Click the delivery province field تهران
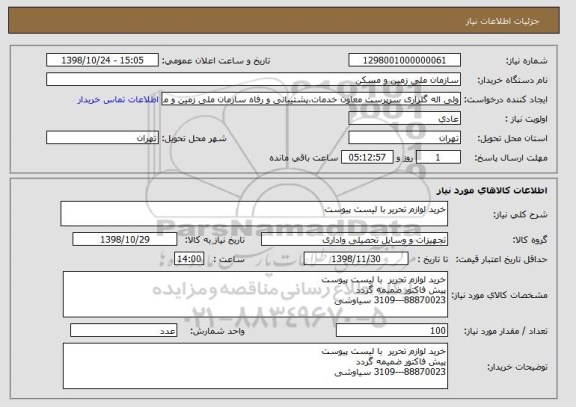 404,138
